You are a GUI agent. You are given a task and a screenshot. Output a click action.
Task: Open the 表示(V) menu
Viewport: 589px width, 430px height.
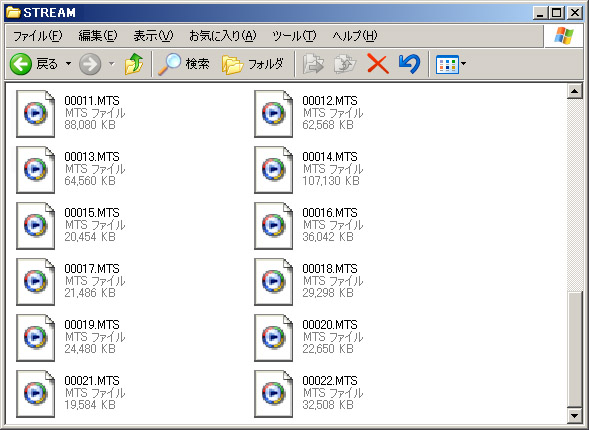click(x=153, y=36)
